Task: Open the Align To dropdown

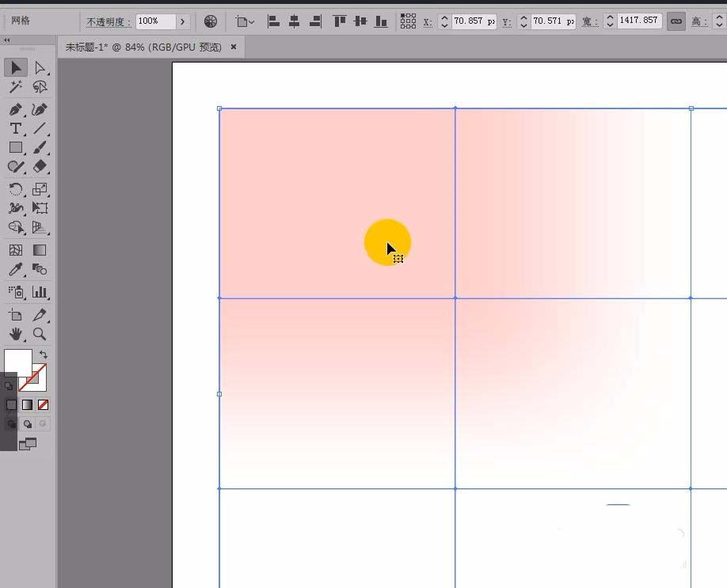Action: (x=245, y=21)
